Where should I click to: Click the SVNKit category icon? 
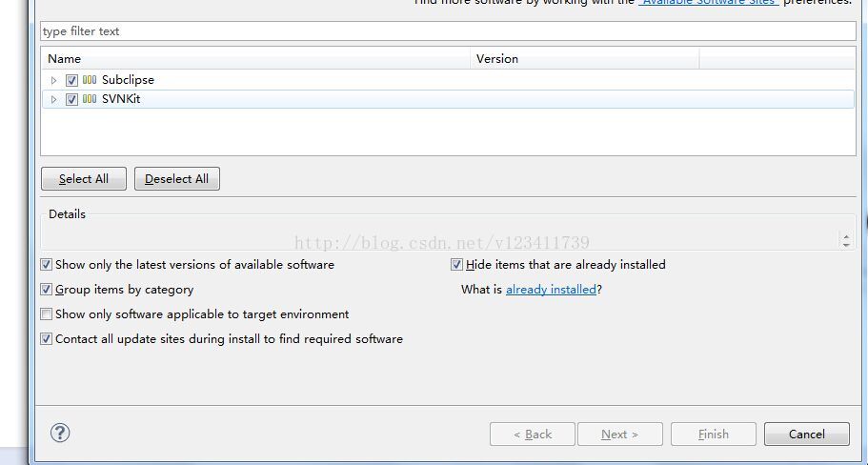coord(90,100)
